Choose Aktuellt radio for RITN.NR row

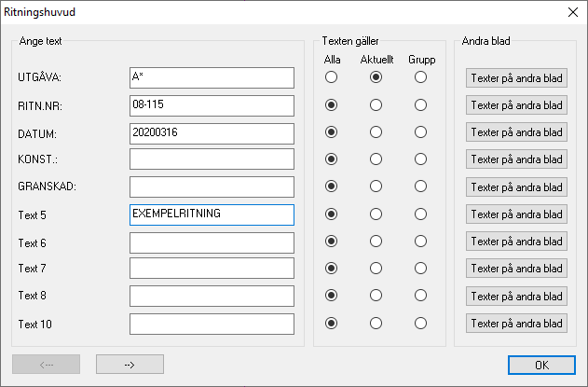coord(376,105)
